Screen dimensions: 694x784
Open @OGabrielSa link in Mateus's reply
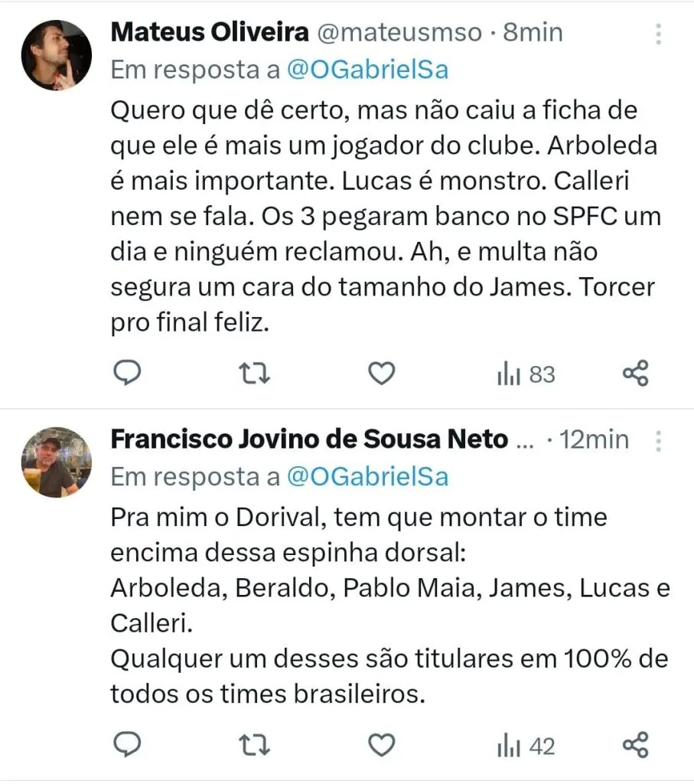point(367,70)
